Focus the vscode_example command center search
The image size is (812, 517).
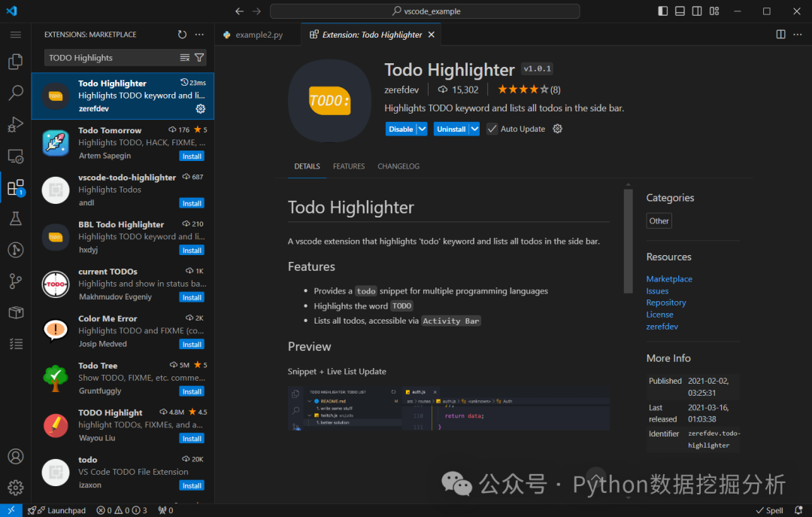(x=425, y=11)
